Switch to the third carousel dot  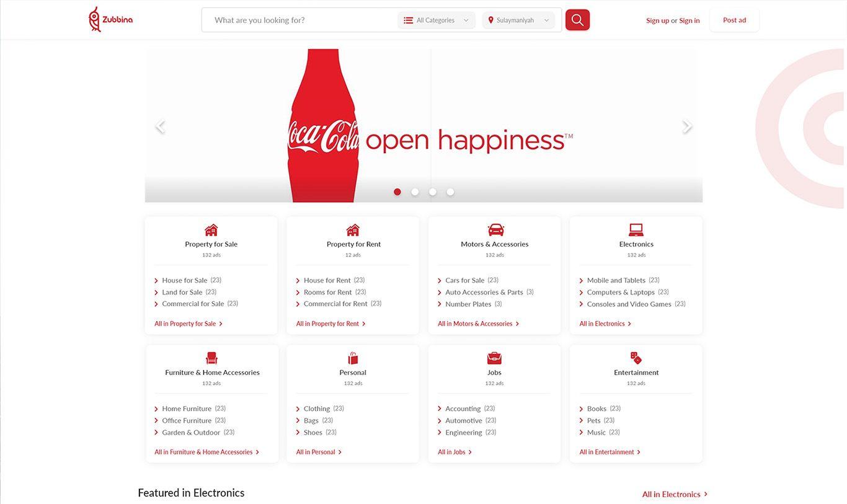click(433, 192)
